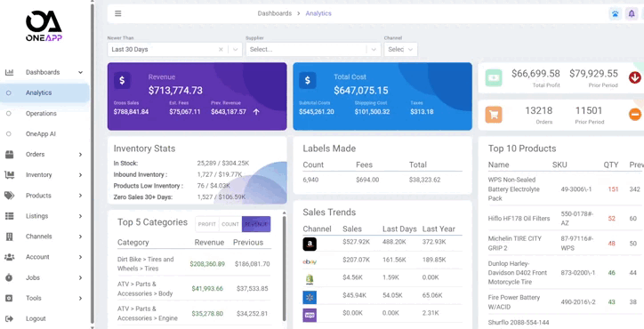Switch Top 5 Categories to Profit view
644x329 pixels.
[x=207, y=224]
